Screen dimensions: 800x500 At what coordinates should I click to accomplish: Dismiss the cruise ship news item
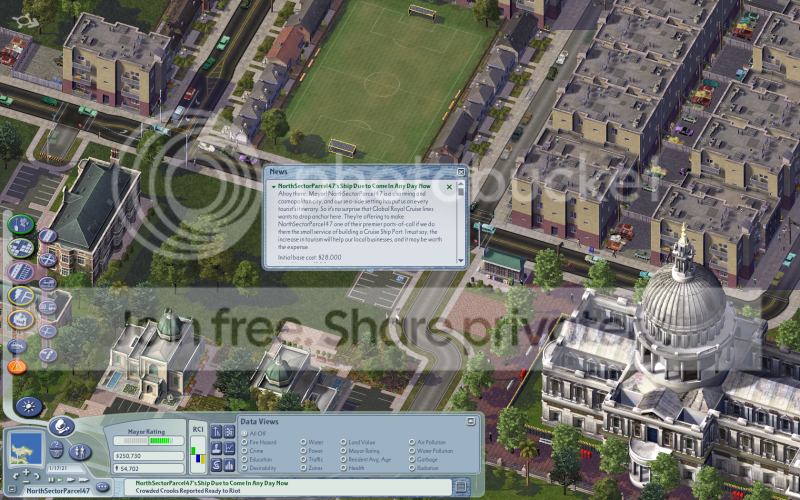[449, 187]
